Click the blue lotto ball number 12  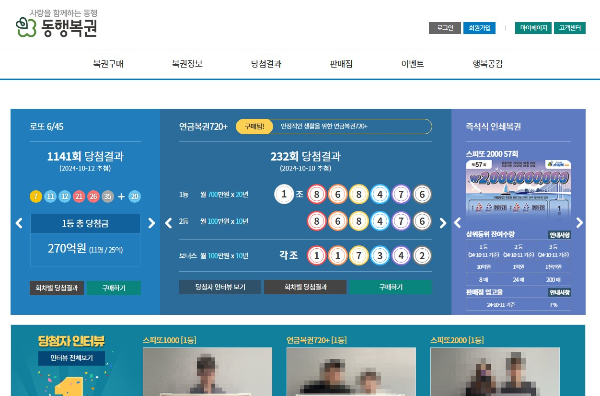(65, 196)
